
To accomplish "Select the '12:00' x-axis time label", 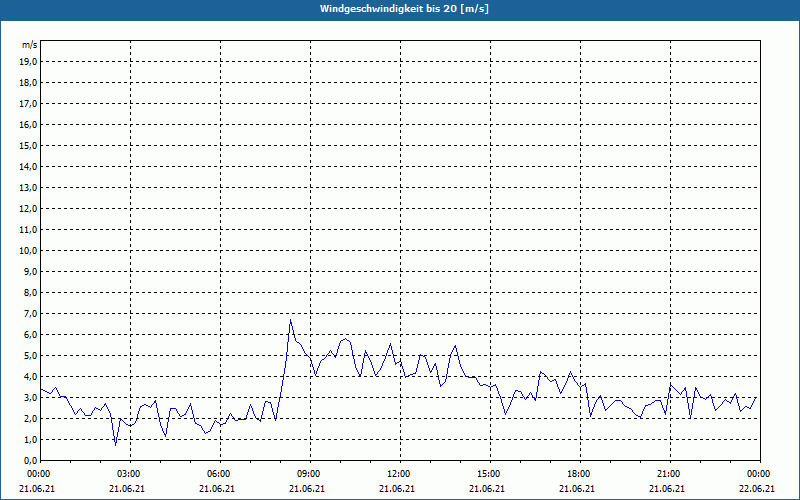I will coord(397,474).
